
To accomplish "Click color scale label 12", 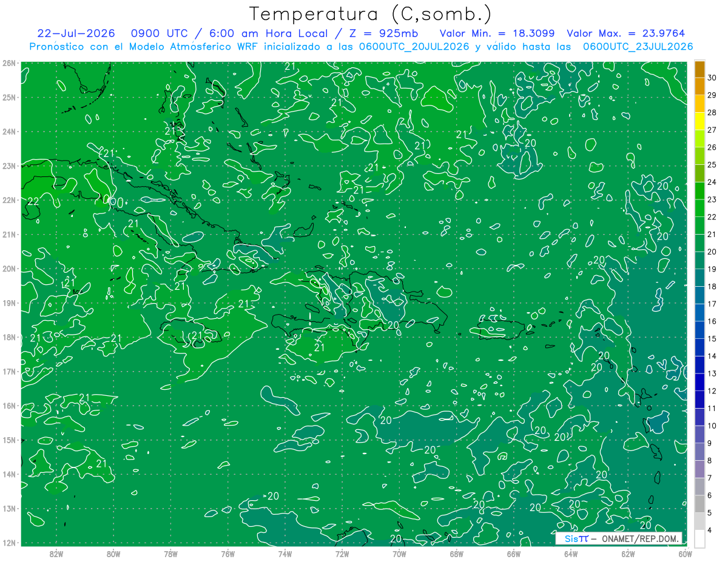I will pos(712,391).
